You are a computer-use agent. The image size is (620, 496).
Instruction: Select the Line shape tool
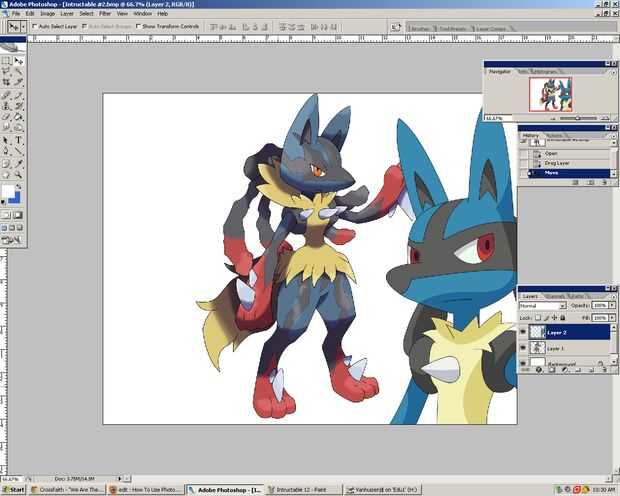18,151
